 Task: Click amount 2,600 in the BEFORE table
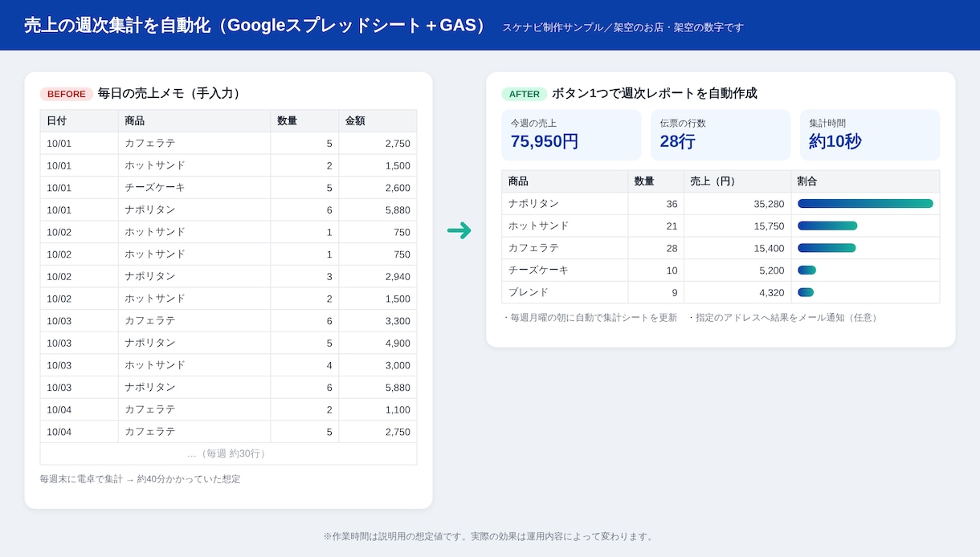coord(398,188)
